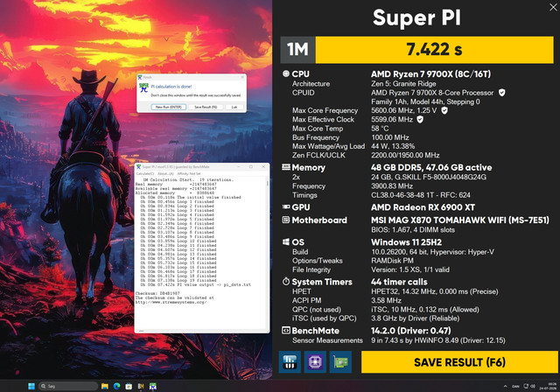Click the shield icon beside Max Effective Clock value
560x392 pixels.
420,119
